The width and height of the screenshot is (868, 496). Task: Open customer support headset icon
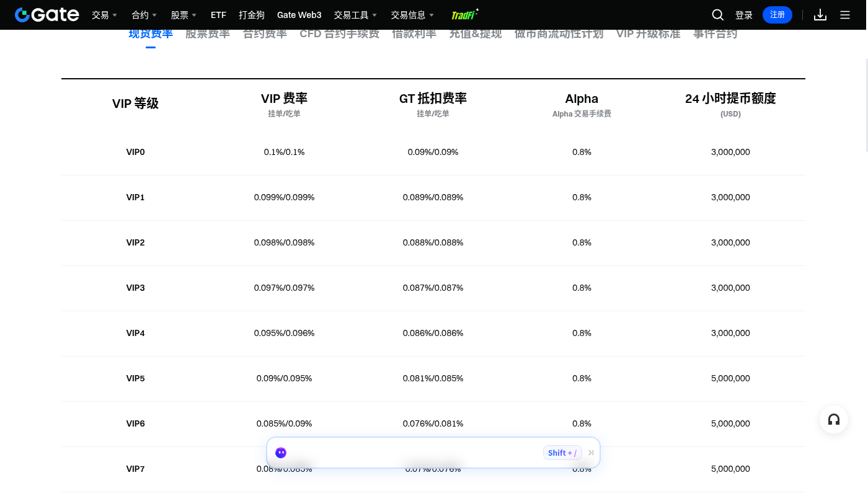[834, 420]
